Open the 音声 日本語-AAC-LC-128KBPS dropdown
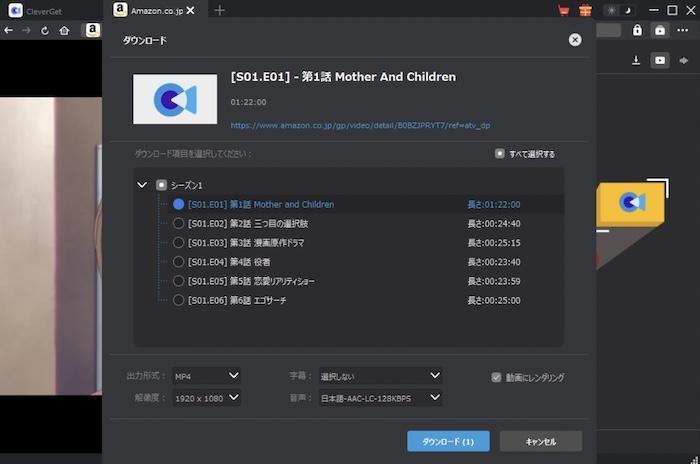This screenshot has width=700, height=464. point(380,397)
